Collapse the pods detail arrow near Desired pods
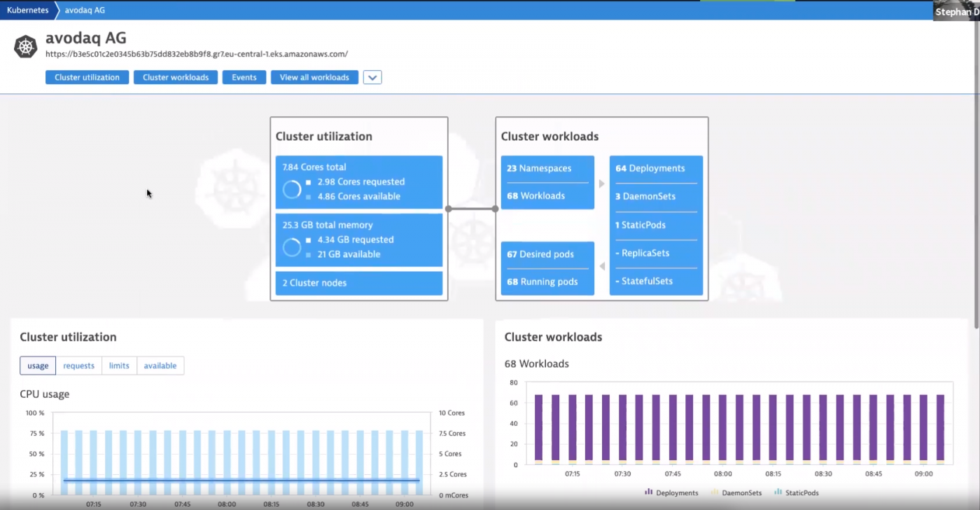Image resolution: width=980 pixels, height=510 pixels. pos(602,266)
